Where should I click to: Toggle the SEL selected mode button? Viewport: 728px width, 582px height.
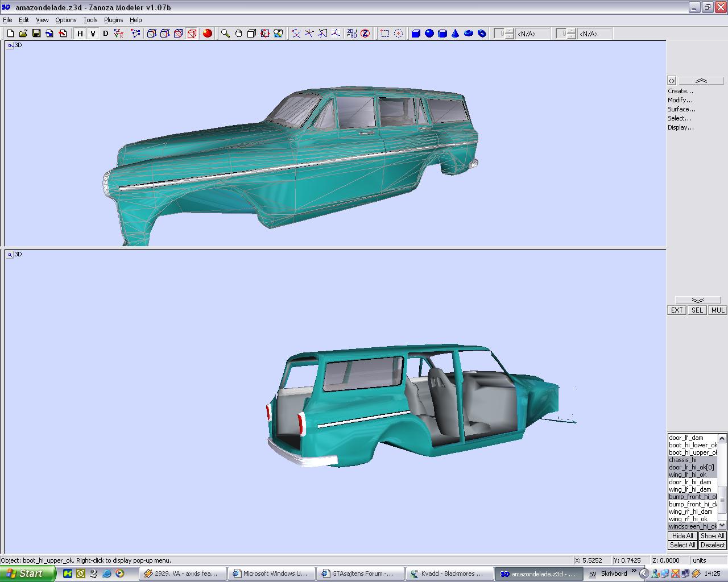click(x=697, y=310)
